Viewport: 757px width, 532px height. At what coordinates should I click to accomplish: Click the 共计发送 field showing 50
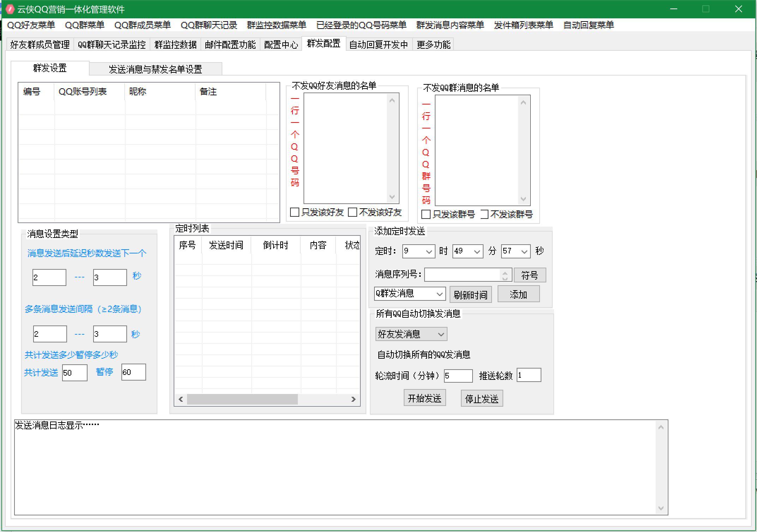74,373
